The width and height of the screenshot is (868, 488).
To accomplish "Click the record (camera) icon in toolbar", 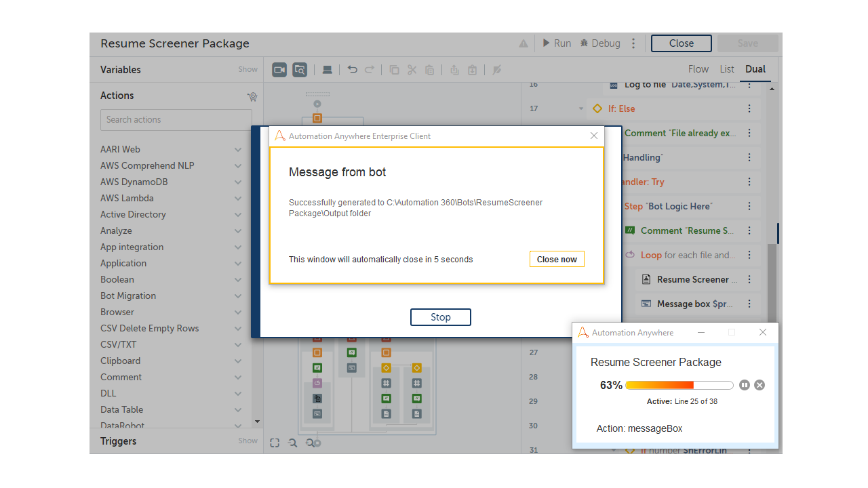I will coord(279,70).
